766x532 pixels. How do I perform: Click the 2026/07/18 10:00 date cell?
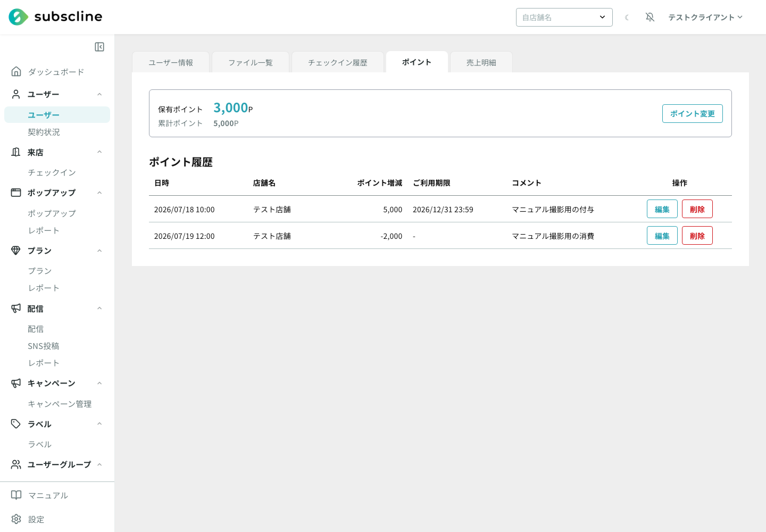pos(185,210)
